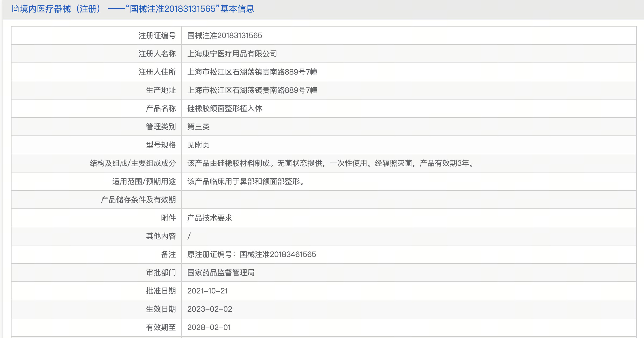Click expiry date 2028-02-01
644x338 pixels.
click(209, 327)
